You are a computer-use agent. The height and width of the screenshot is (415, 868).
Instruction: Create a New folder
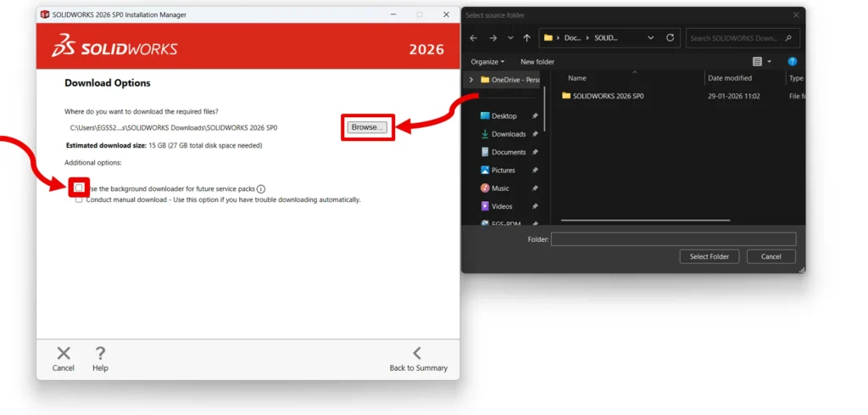(x=537, y=62)
